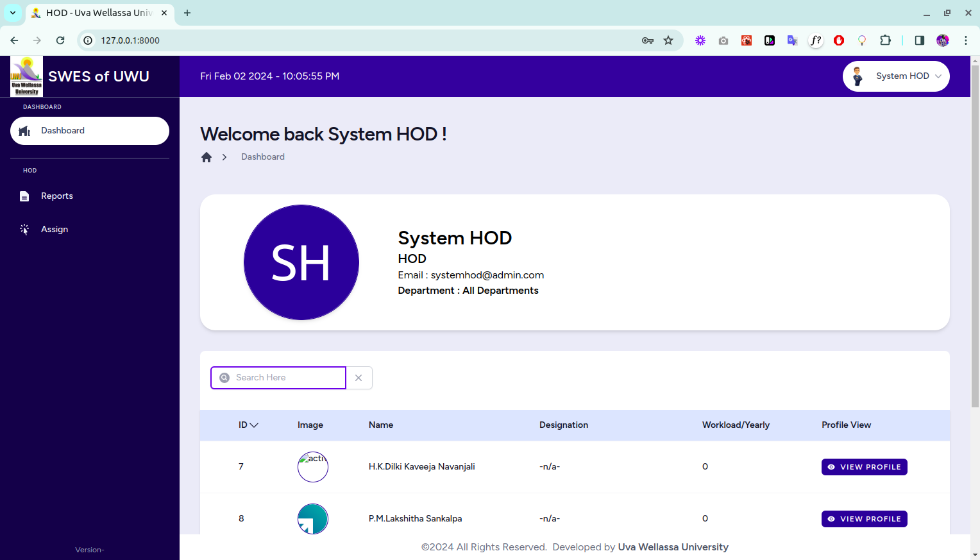
Task: Toggle the browser side panel
Action: coord(919,40)
